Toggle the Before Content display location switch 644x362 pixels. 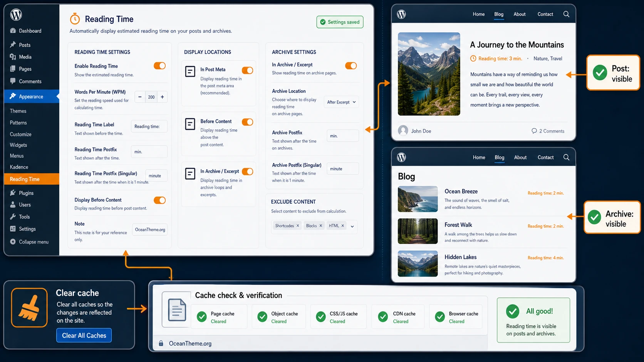coord(247,122)
